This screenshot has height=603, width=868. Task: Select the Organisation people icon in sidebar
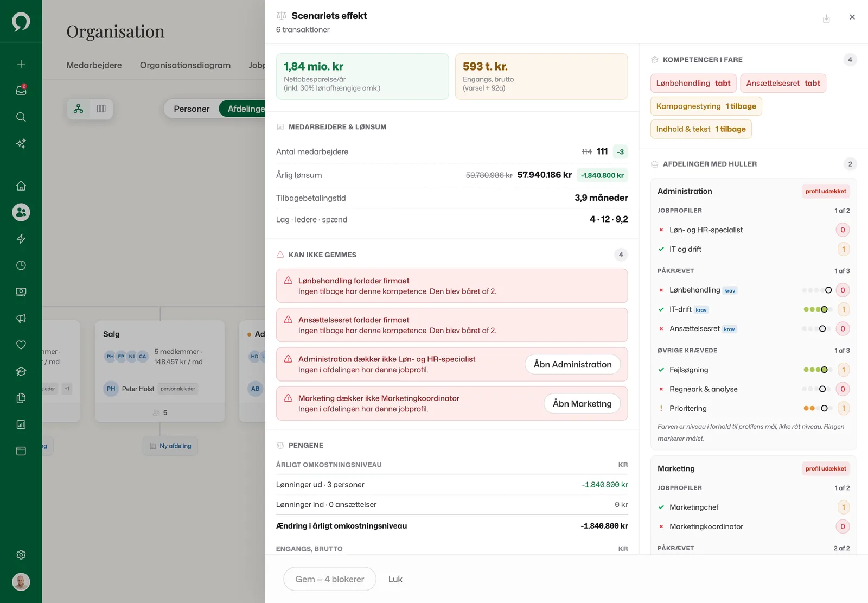[x=21, y=212]
